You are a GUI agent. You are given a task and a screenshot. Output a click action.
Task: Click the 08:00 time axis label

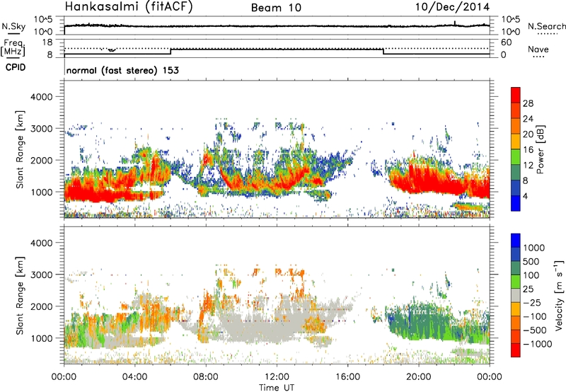(206, 377)
